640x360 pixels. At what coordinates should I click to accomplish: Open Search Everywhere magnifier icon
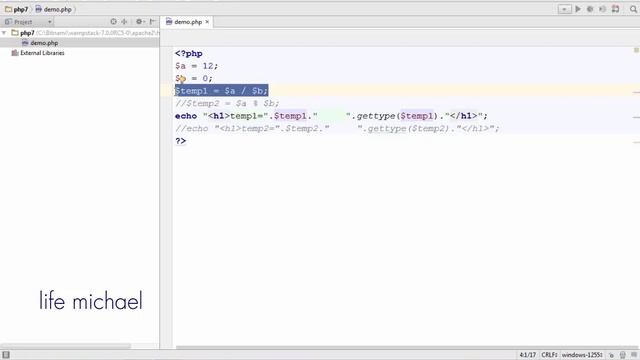click(x=633, y=9)
